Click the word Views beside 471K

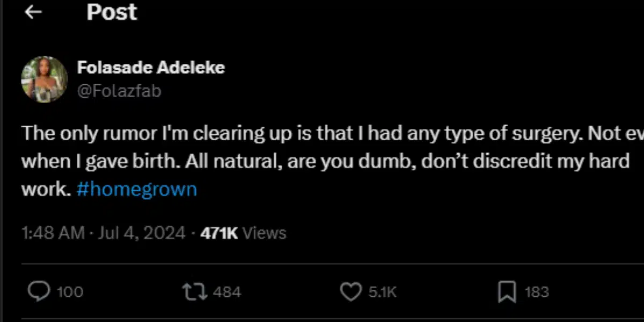[264, 233]
